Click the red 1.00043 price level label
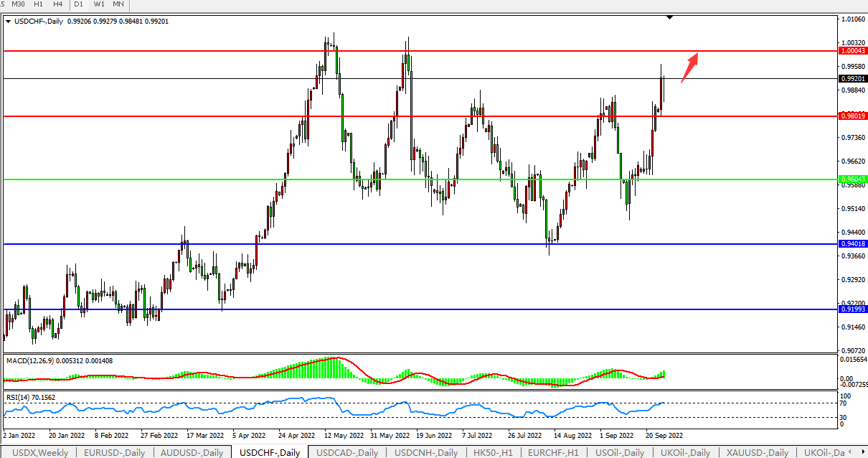The image size is (868, 458). (853, 51)
